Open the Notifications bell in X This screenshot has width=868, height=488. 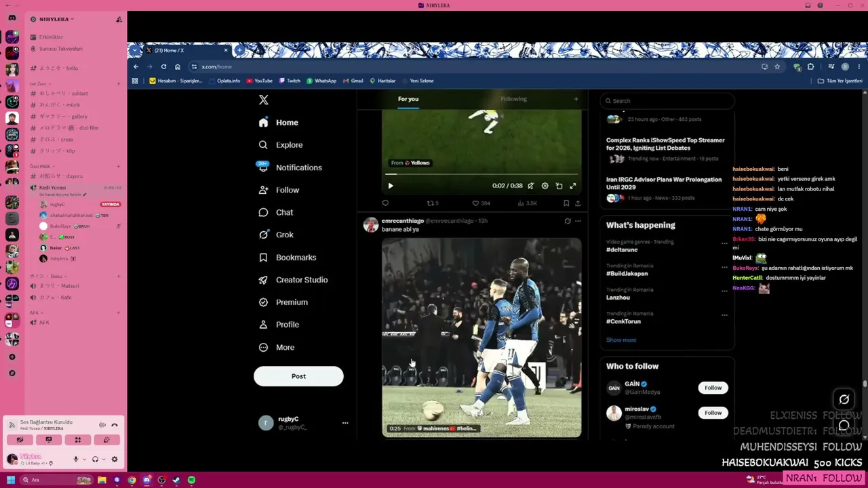(263, 167)
